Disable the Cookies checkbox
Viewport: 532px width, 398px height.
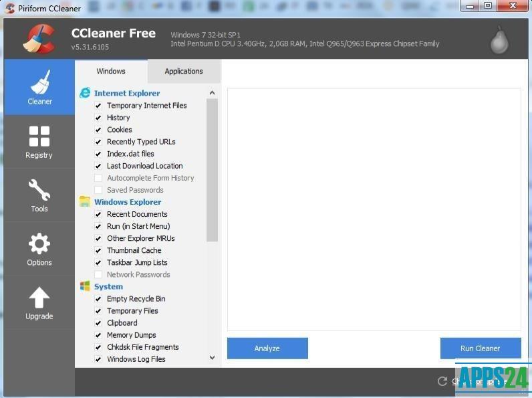tap(98, 130)
